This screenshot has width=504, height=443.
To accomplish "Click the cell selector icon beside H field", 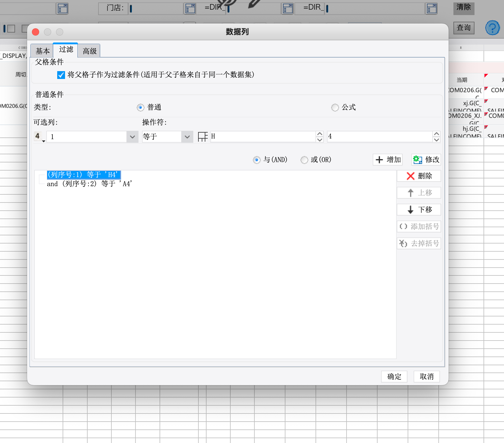I will click(203, 137).
